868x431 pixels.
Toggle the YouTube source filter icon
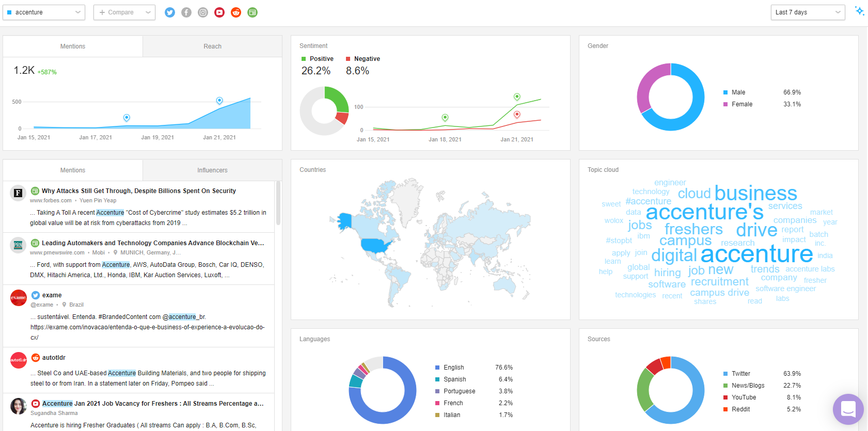click(219, 12)
